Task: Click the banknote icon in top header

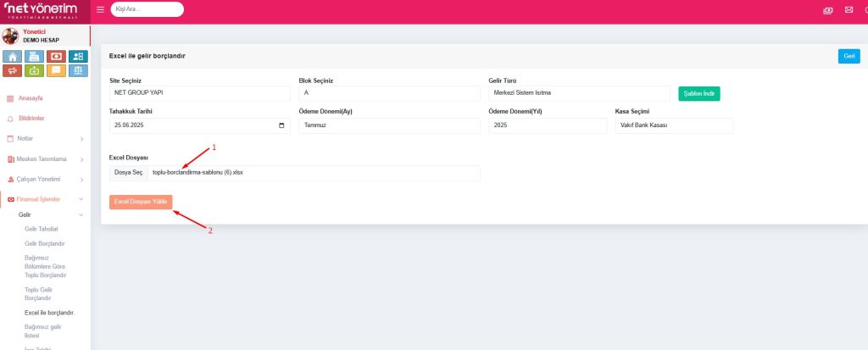Action: 827,9
